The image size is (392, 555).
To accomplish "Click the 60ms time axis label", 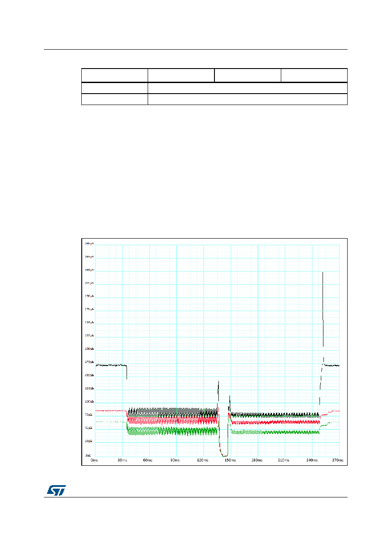I will click(148, 460).
